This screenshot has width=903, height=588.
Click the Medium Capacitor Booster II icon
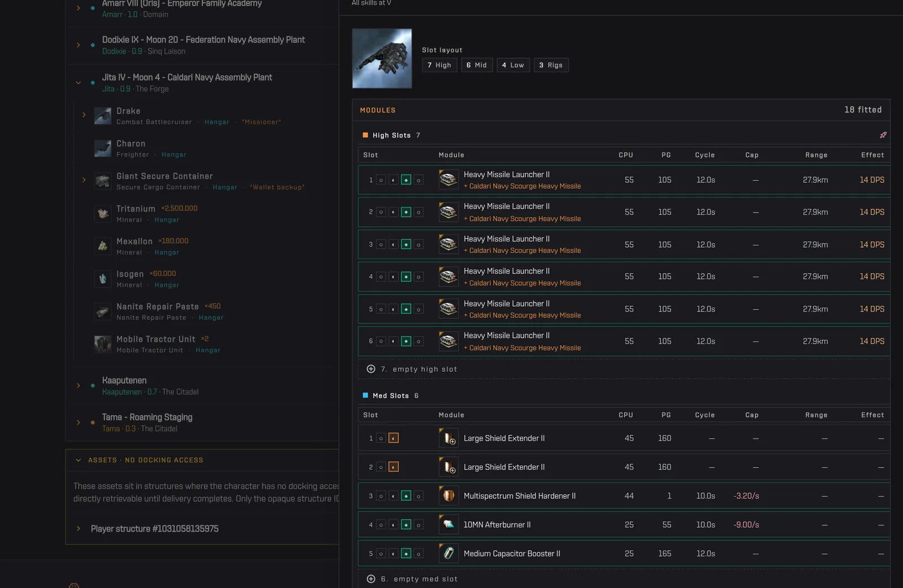(x=449, y=554)
